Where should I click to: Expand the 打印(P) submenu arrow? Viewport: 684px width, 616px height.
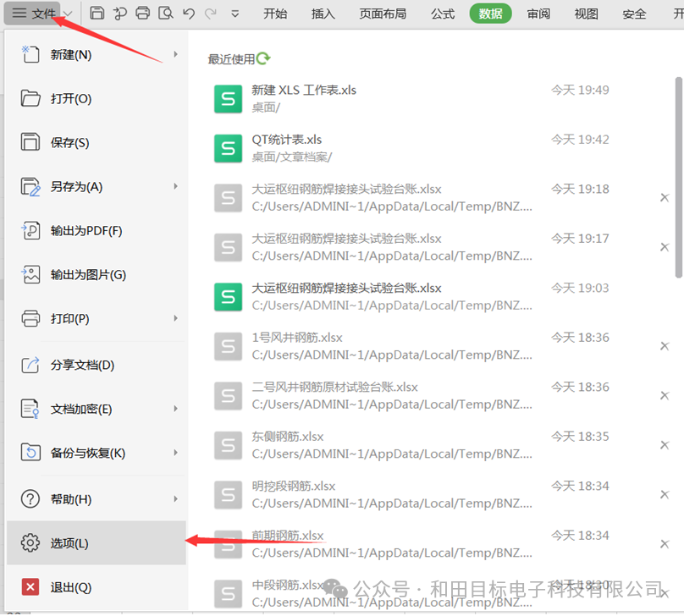176,319
